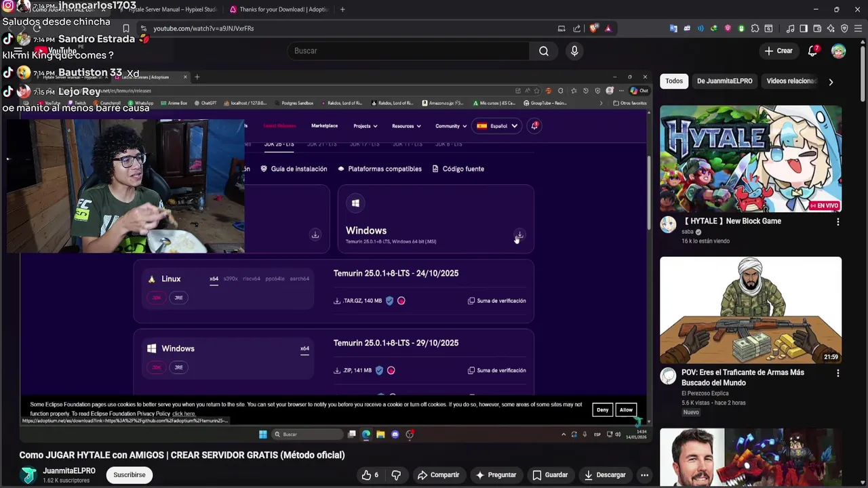868x488 pixels.
Task: Open Plataformas compatibles link in video
Action: tap(380, 169)
